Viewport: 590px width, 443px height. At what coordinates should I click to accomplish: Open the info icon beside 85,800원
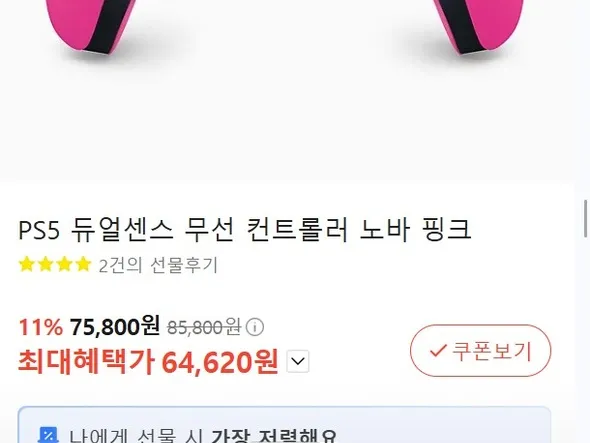[x=255, y=327]
